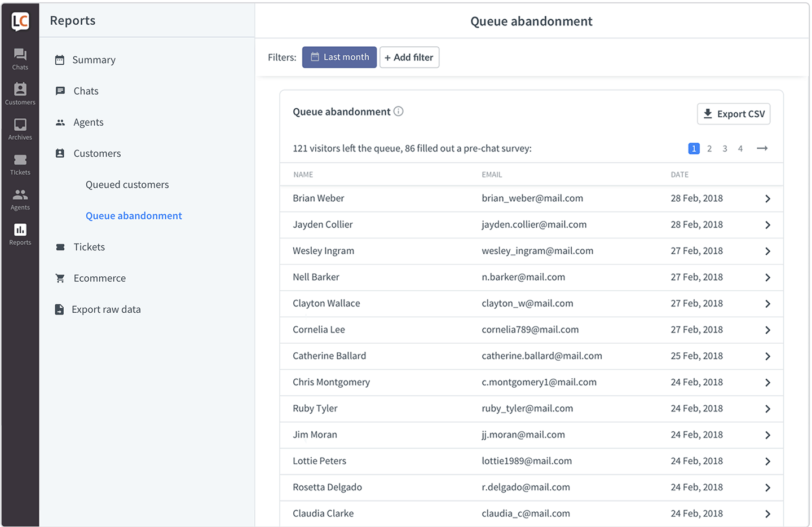Open the Agents section via its sidebar icon
This screenshot has width=812, height=527.
pos(20,199)
